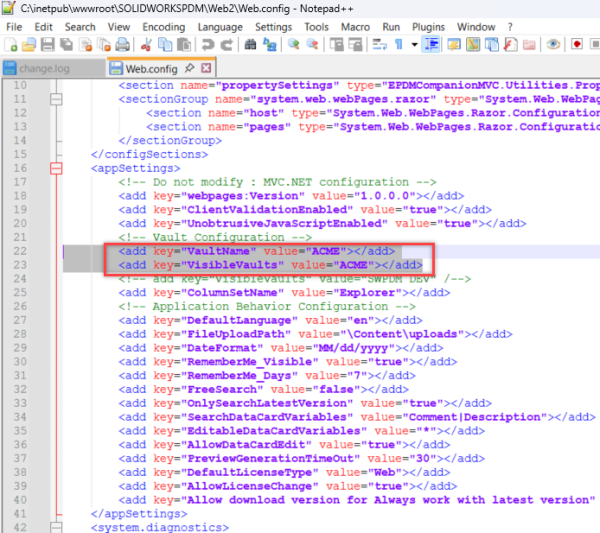Open dropdown arrow beside pilcrow icon
600x533 pixels.
[x=413, y=45]
